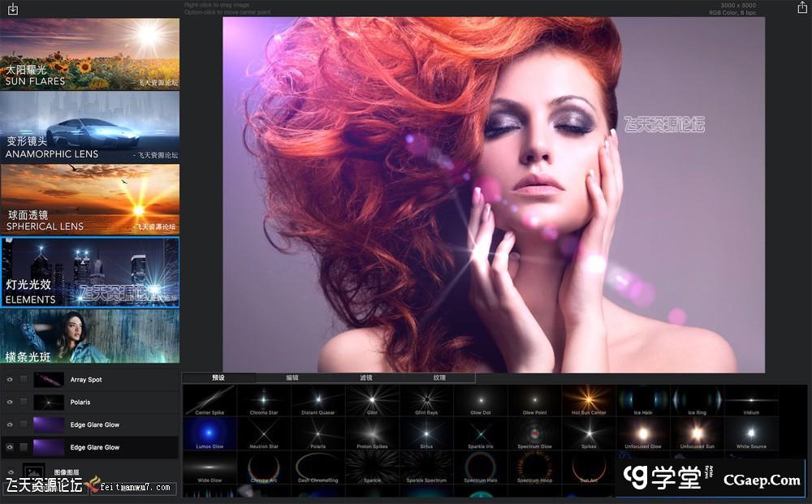Select the Hot Sun Center preset
This screenshot has height=504, width=812.
[589, 401]
